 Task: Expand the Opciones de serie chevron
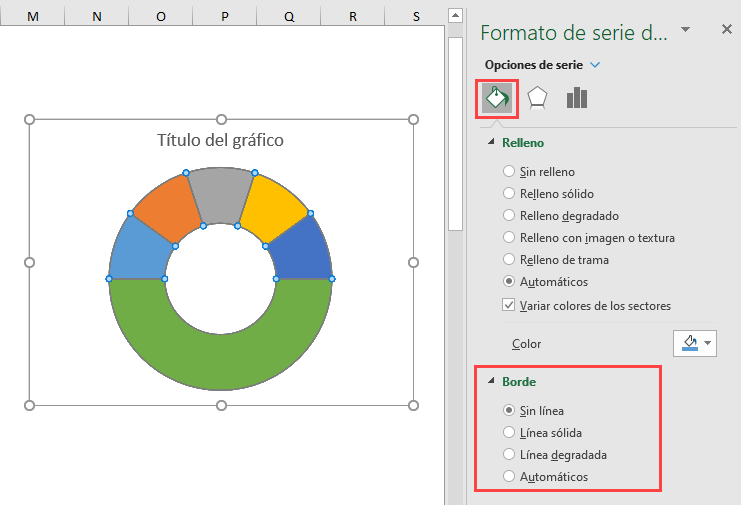pos(595,65)
